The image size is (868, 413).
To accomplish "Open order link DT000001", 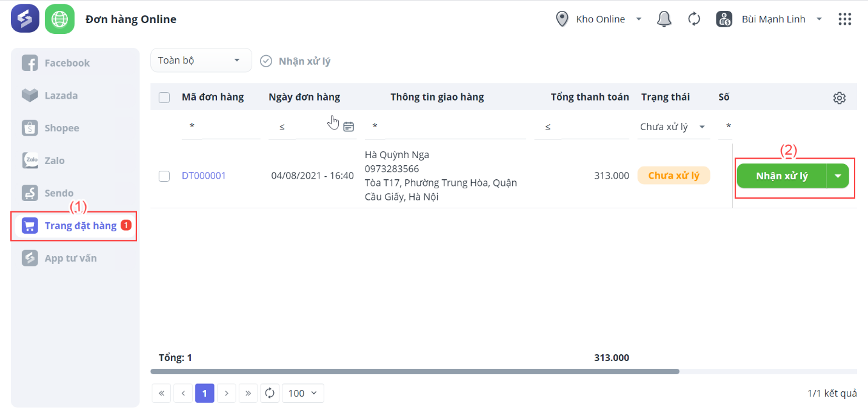I will tap(204, 176).
